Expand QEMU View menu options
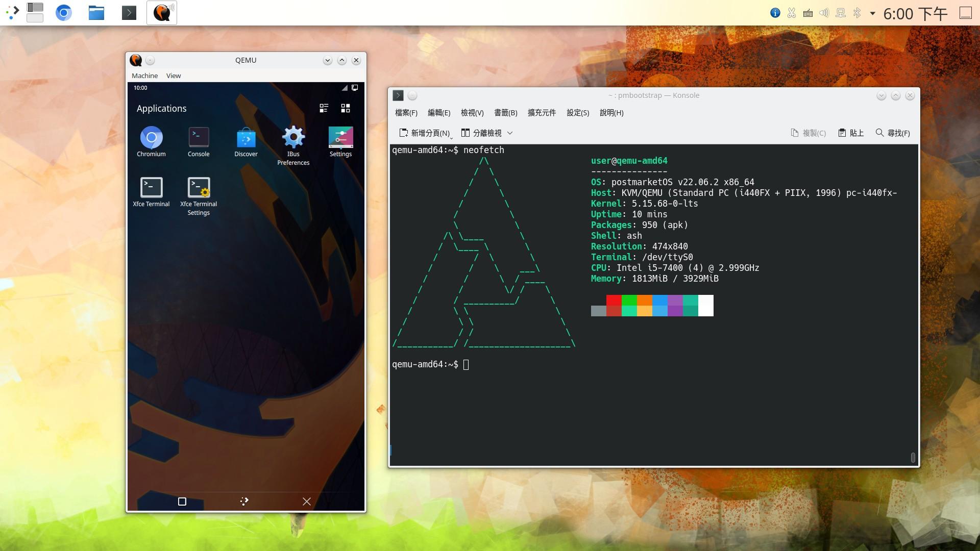The height and width of the screenshot is (551, 980). click(173, 76)
